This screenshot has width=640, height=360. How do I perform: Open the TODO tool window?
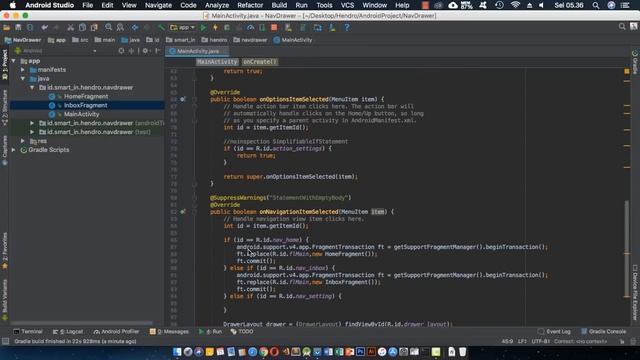(x=242, y=331)
